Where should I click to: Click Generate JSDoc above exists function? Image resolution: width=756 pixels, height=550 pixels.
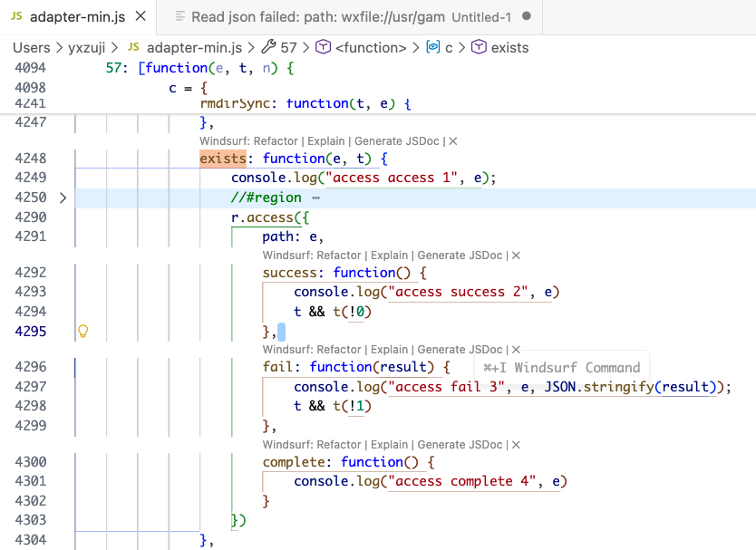click(397, 141)
